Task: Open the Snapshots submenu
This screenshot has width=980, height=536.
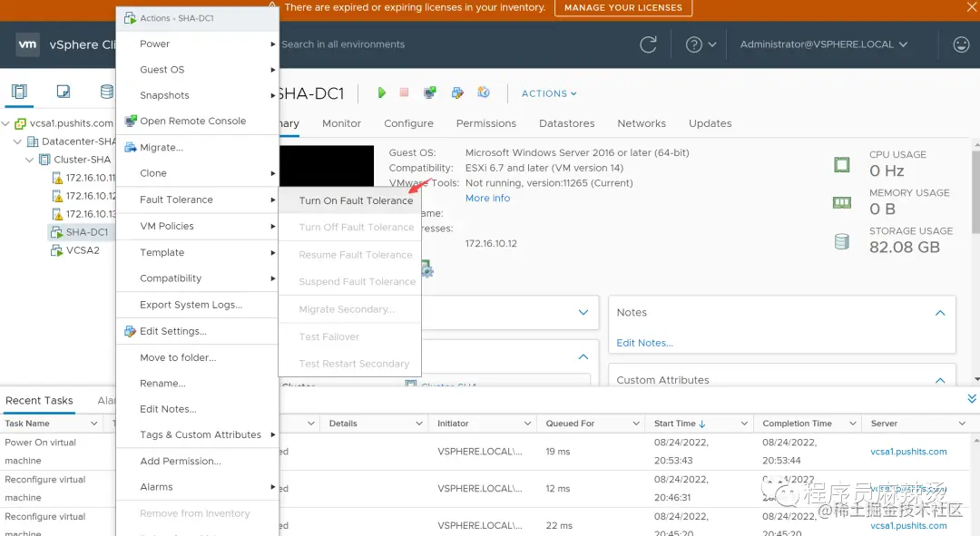Action: point(198,95)
